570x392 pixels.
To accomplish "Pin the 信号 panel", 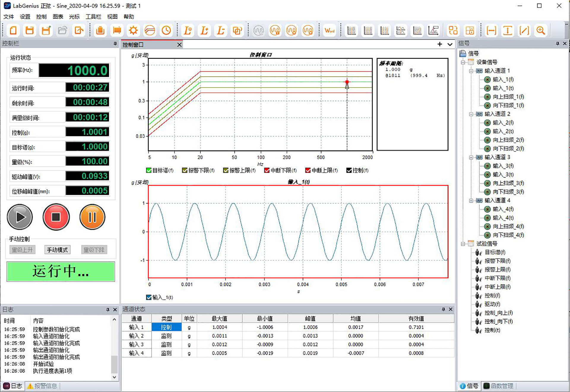I will [558, 44].
